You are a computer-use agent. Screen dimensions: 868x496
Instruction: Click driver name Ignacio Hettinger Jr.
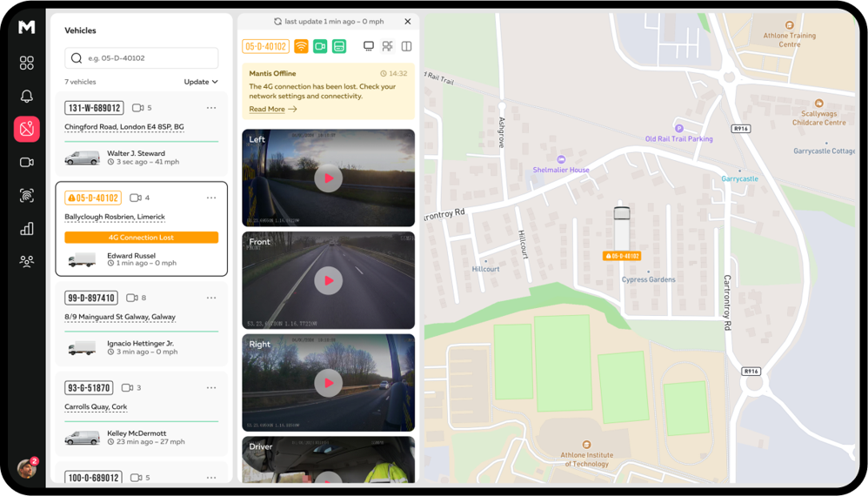point(140,343)
